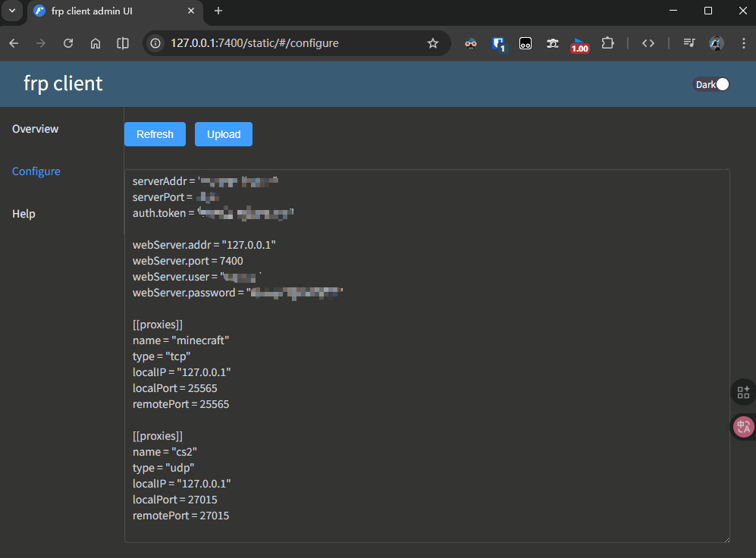Close the frp client admin UI tab
The width and height of the screenshot is (756, 558).
tap(191, 11)
